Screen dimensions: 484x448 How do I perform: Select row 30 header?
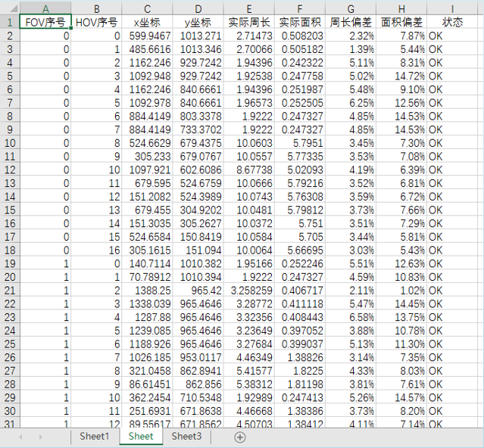coord(10,411)
